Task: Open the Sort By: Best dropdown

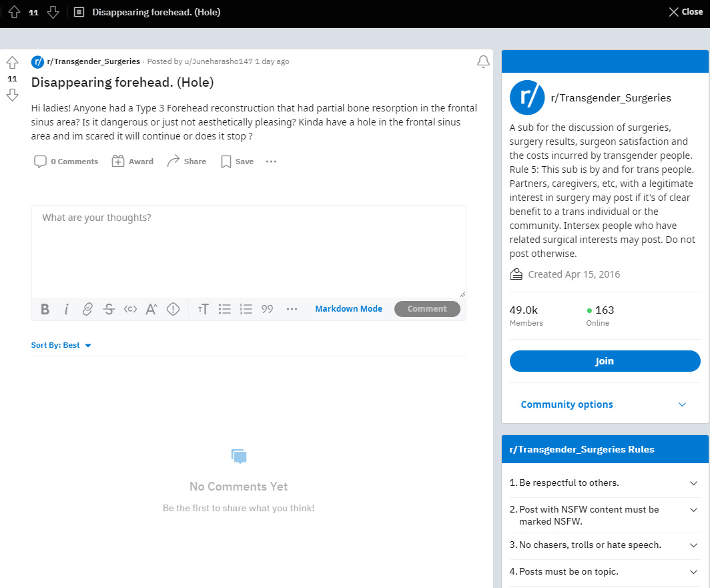Action: tap(61, 345)
